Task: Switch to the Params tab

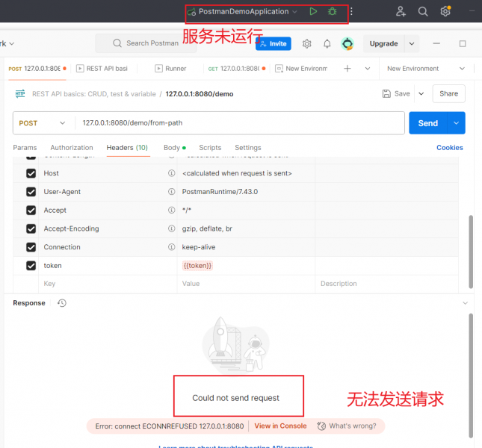Action: (25, 148)
